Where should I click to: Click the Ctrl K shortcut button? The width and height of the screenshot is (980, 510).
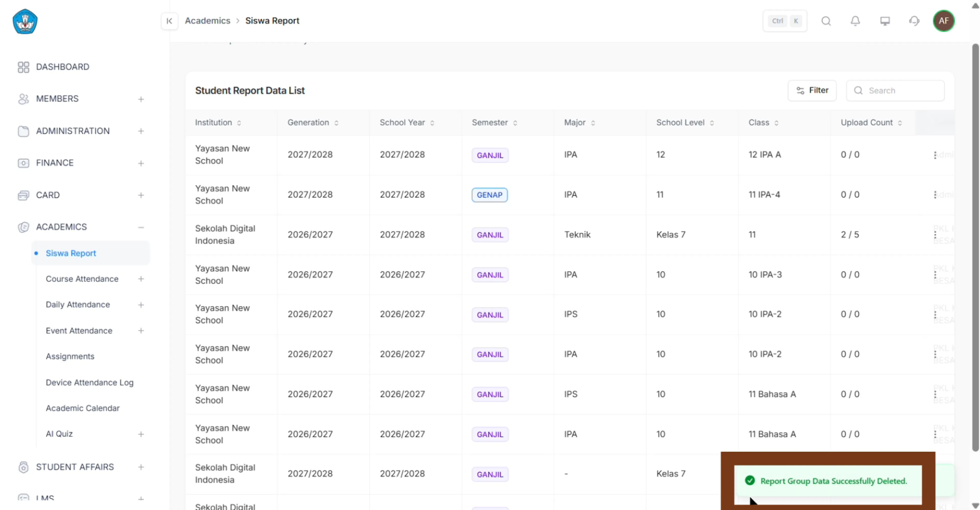[x=785, y=21]
